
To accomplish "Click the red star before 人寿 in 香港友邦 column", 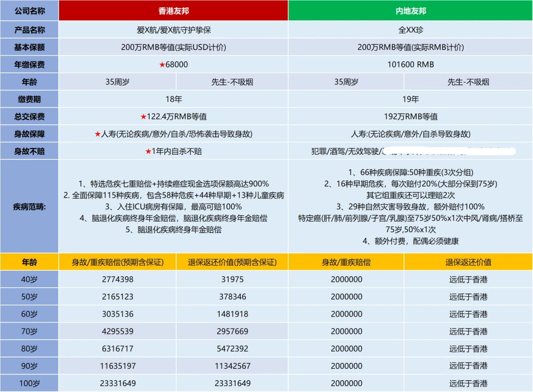I will click(98, 134).
